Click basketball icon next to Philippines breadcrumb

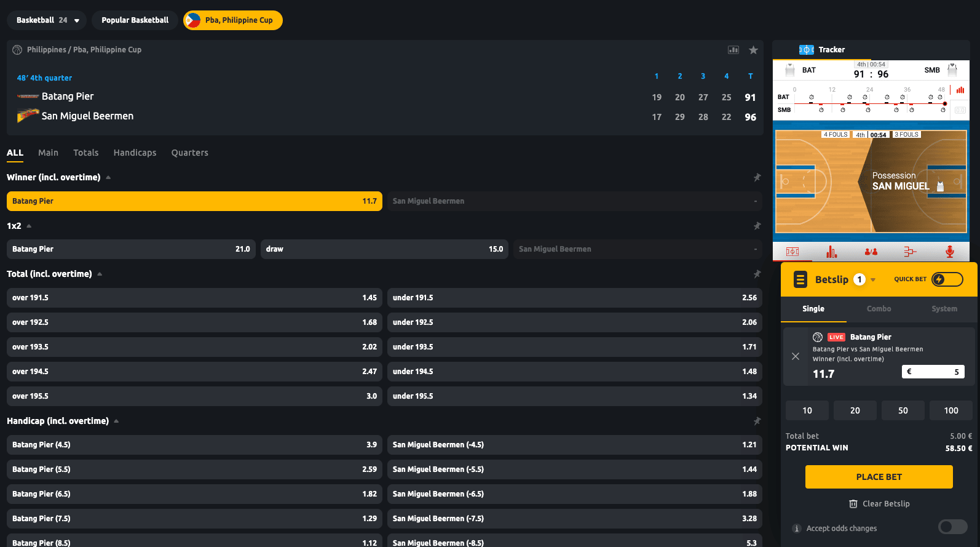tap(17, 50)
